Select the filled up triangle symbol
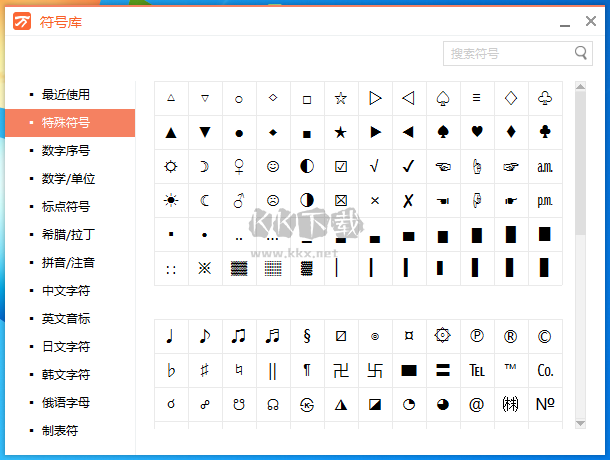 (x=171, y=133)
